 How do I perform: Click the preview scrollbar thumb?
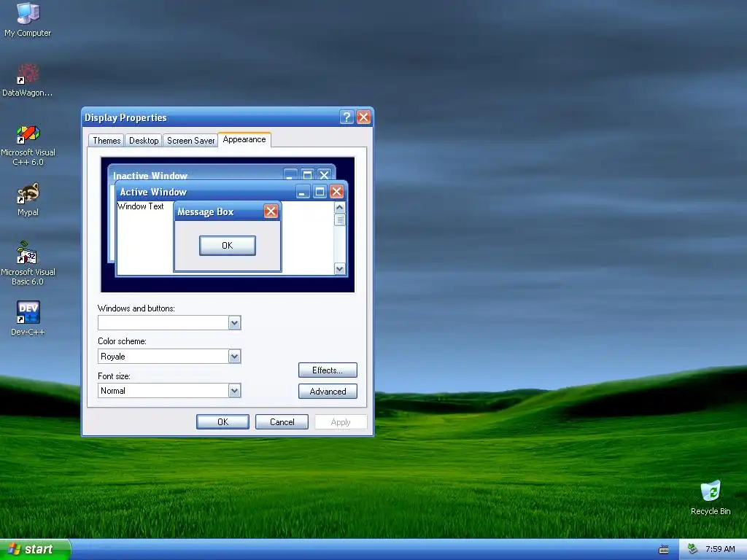(x=339, y=220)
